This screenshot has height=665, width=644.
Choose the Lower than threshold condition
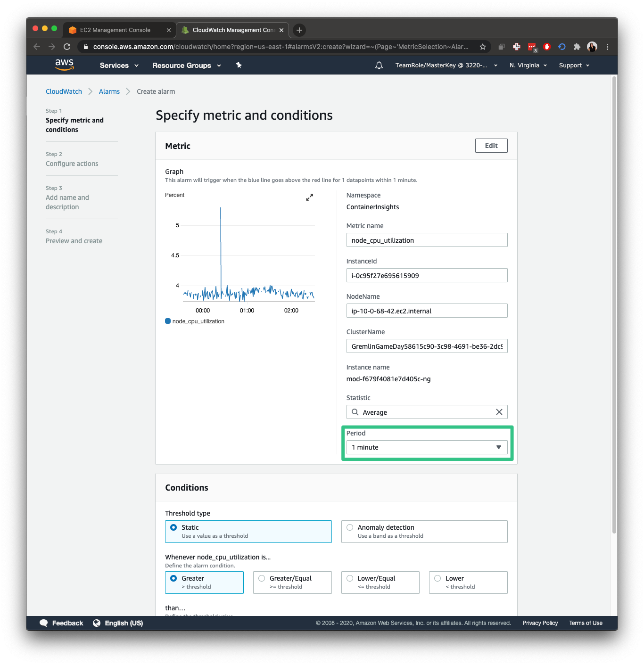(x=468, y=583)
